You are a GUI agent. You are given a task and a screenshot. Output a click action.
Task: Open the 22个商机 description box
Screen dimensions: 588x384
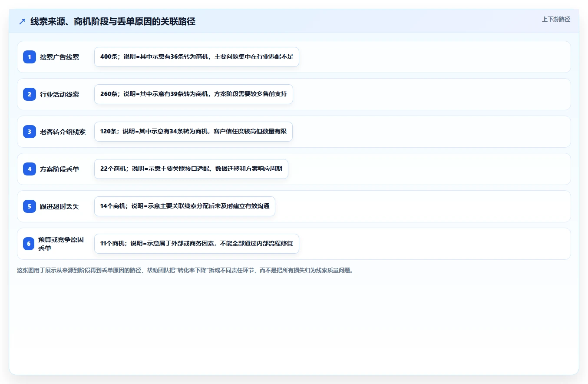click(191, 169)
